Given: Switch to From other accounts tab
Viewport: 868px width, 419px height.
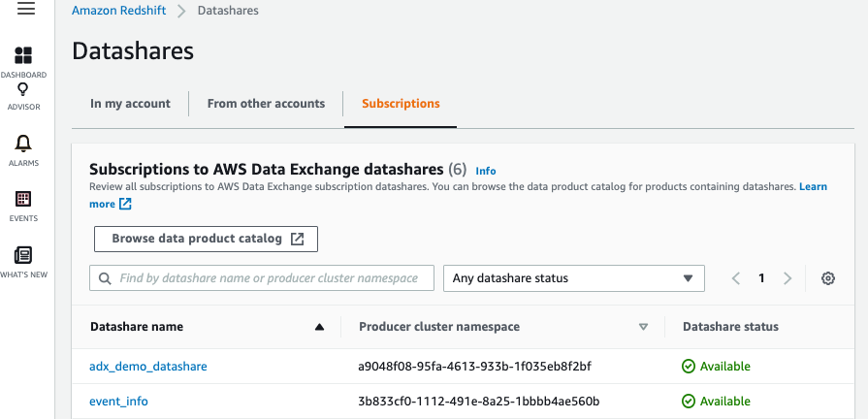Looking at the screenshot, I should click(x=266, y=104).
